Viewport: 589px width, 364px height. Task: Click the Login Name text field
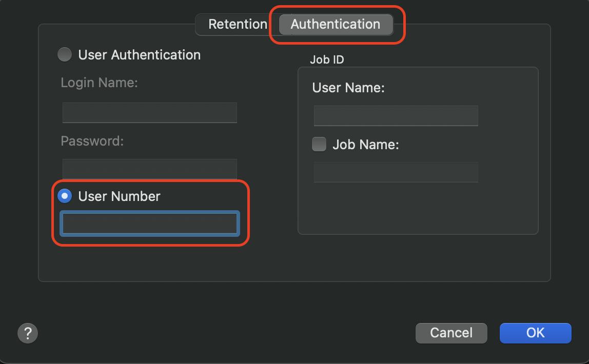coord(149,112)
